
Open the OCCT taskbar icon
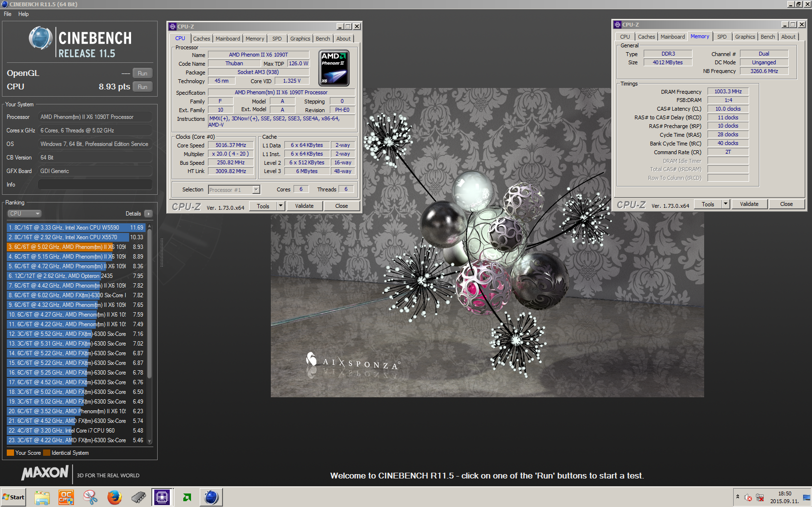tap(66, 497)
